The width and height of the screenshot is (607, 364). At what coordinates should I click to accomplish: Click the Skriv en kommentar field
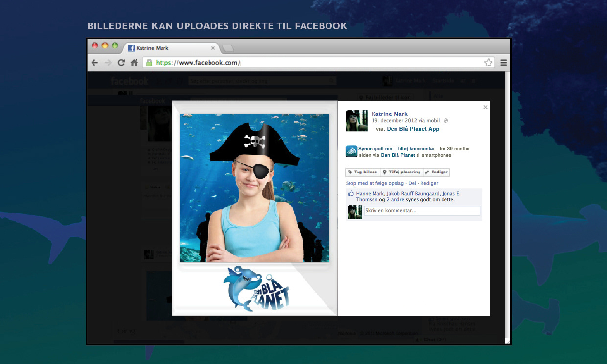[x=422, y=211]
